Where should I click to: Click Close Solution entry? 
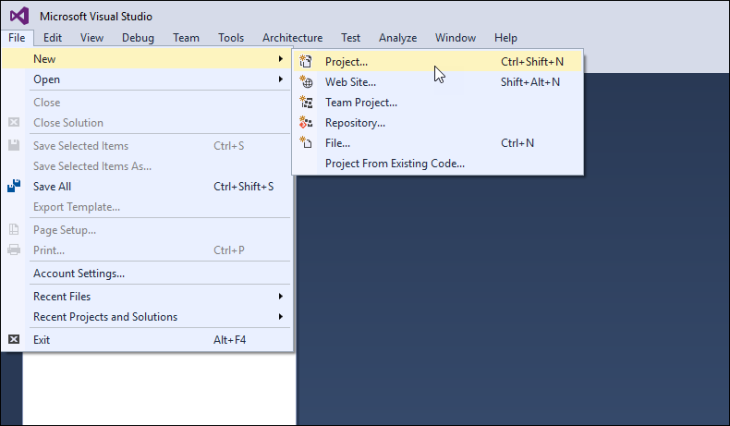pyautogui.click(x=147, y=123)
